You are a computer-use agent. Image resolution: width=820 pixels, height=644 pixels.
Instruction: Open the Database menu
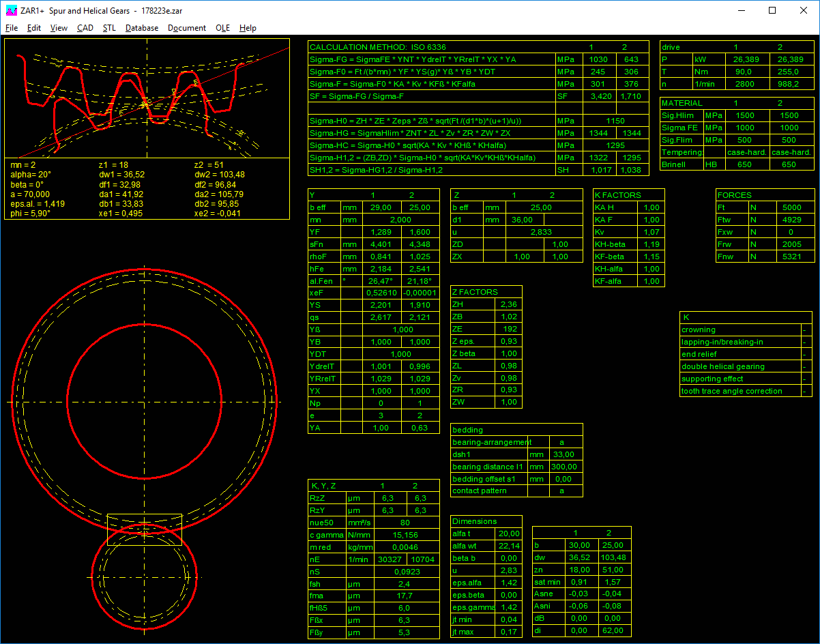142,28
